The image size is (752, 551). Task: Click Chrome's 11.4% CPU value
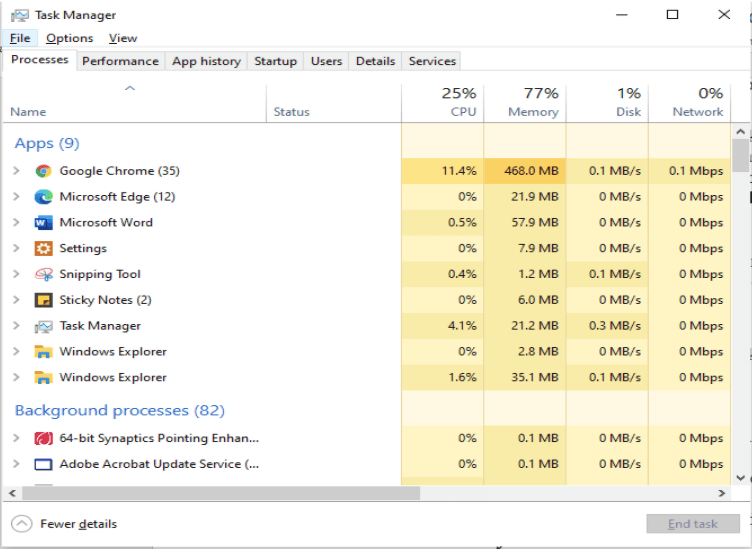[459, 171]
